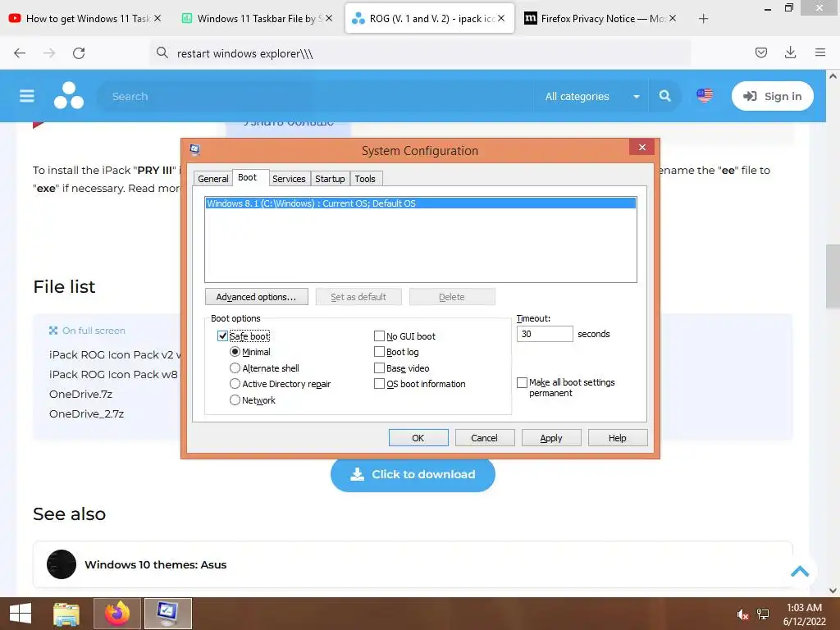This screenshot has height=630, width=840.
Task: Close the YouTube Windows 11 Taskbar tab
Action: 157,18
